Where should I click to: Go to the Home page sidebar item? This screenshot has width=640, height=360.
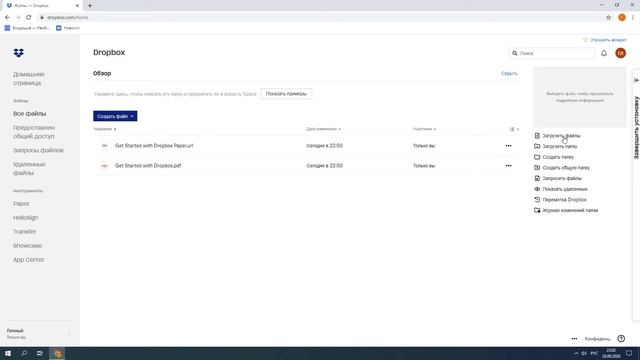point(29,78)
